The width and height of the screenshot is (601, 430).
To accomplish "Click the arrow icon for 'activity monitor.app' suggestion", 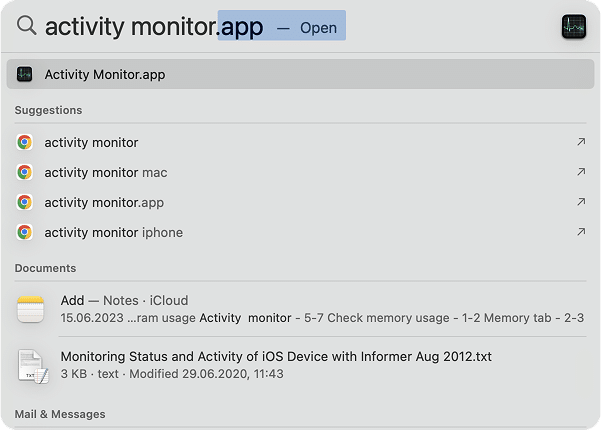I will pyautogui.click(x=581, y=202).
